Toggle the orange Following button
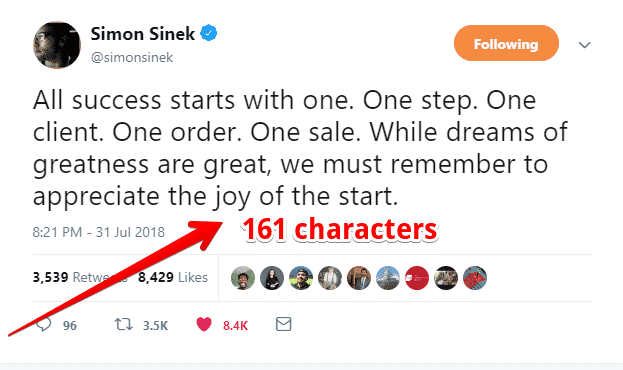The width and height of the screenshot is (623, 370). point(506,43)
